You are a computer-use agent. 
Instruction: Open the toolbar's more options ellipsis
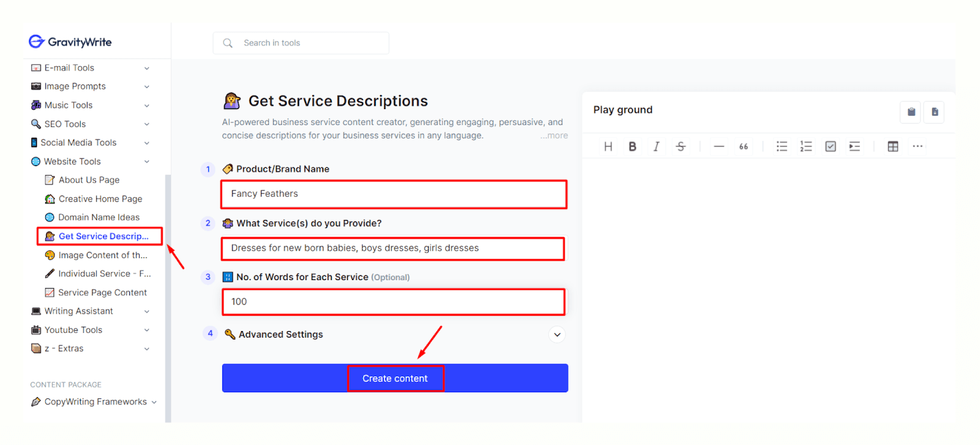pos(918,146)
